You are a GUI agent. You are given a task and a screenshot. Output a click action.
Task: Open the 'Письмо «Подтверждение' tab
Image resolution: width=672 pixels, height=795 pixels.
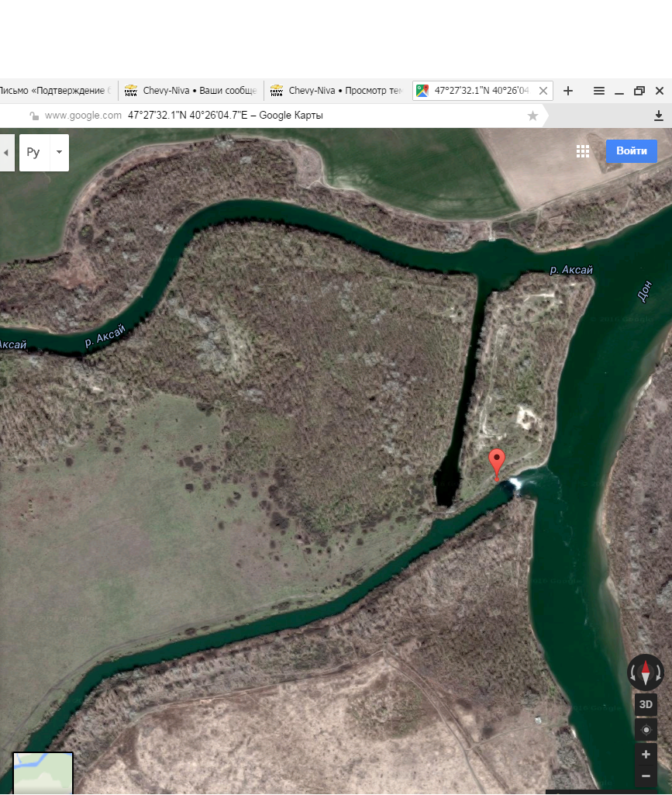point(54,91)
